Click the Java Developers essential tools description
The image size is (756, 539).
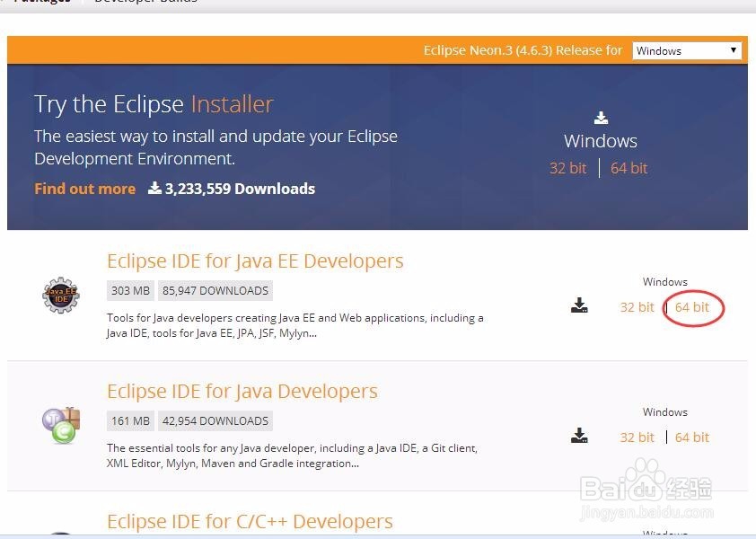(292, 455)
